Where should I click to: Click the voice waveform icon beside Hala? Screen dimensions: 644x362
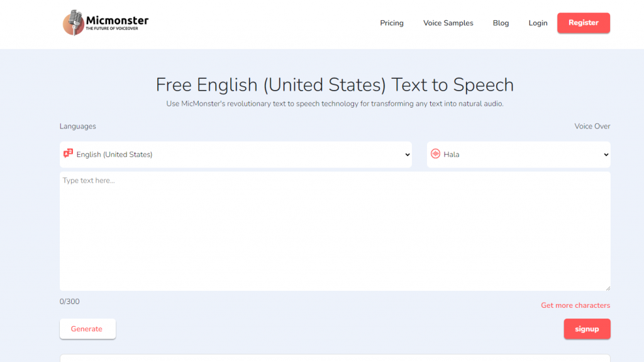coord(435,154)
